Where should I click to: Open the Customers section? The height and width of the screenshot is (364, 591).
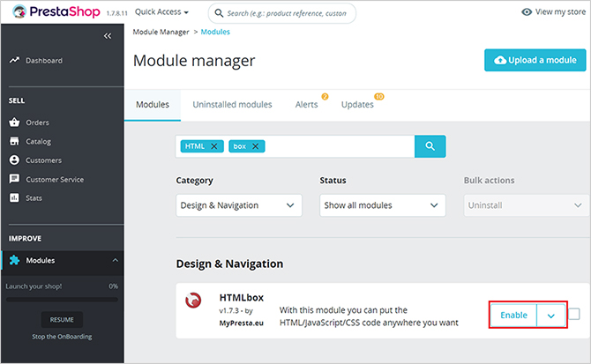pyautogui.click(x=43, y=160)
